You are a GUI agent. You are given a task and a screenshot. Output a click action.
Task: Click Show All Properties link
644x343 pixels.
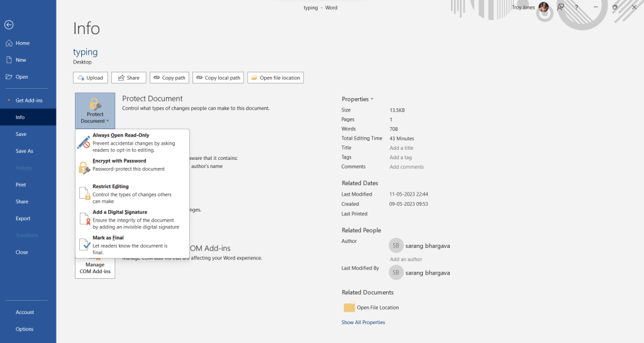point(363,322)
